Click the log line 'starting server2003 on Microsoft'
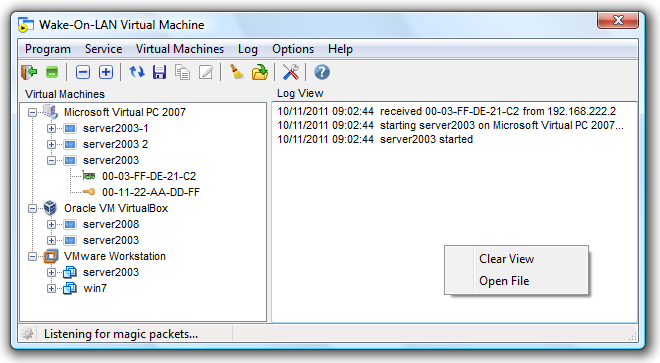660x363 pixels. (450, 125)
